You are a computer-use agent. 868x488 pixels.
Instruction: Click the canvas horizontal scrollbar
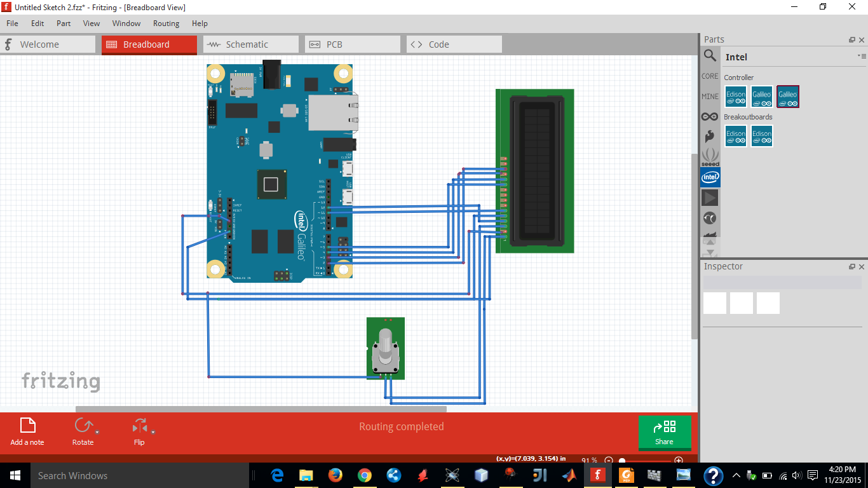coord(261,409)
